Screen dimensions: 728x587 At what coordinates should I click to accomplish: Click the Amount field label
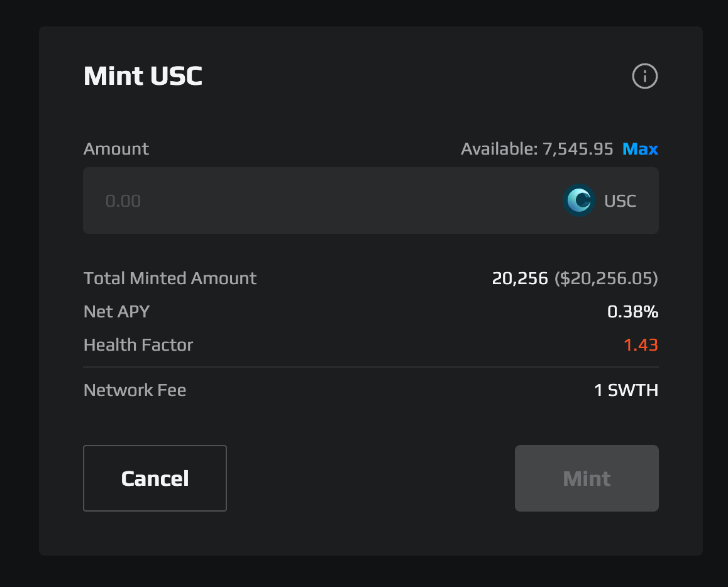[116, 149]
